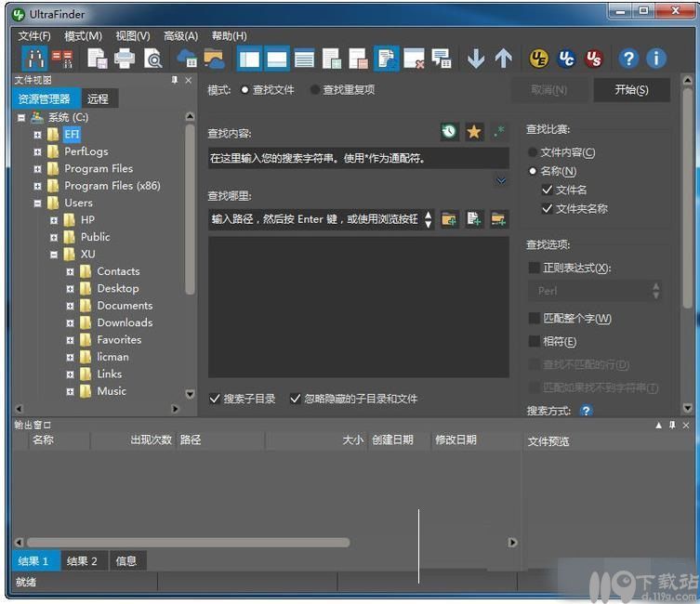Expand the Downloads folder node
Screen dimensions: 700x604
tap(70, 323)
